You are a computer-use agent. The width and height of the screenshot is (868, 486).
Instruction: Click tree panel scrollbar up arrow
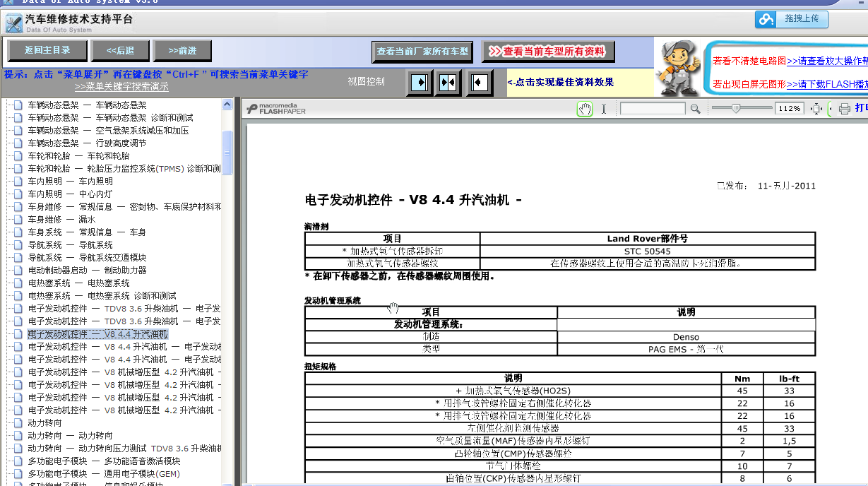227,105
